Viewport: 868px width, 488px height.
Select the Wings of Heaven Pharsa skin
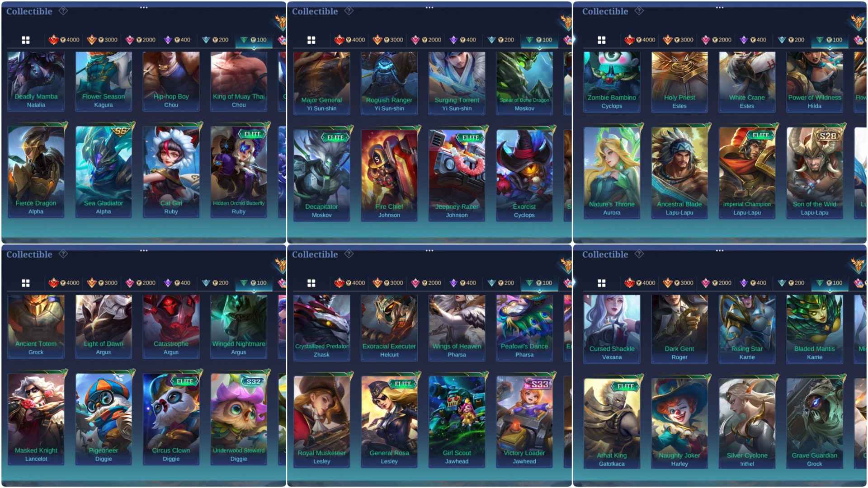click(x=457, y=328)
